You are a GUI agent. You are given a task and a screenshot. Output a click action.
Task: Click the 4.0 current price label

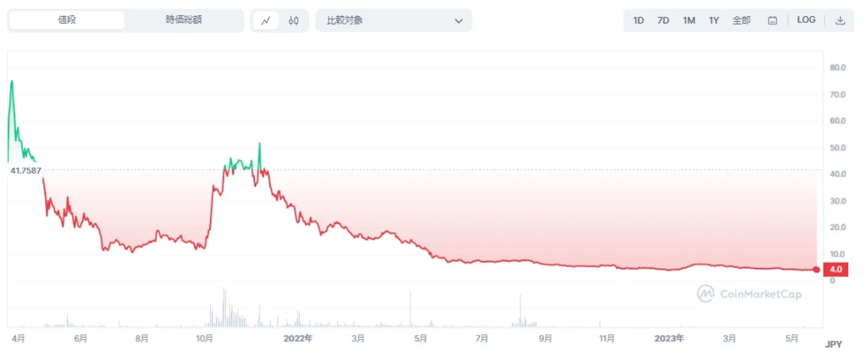[836, 269]
